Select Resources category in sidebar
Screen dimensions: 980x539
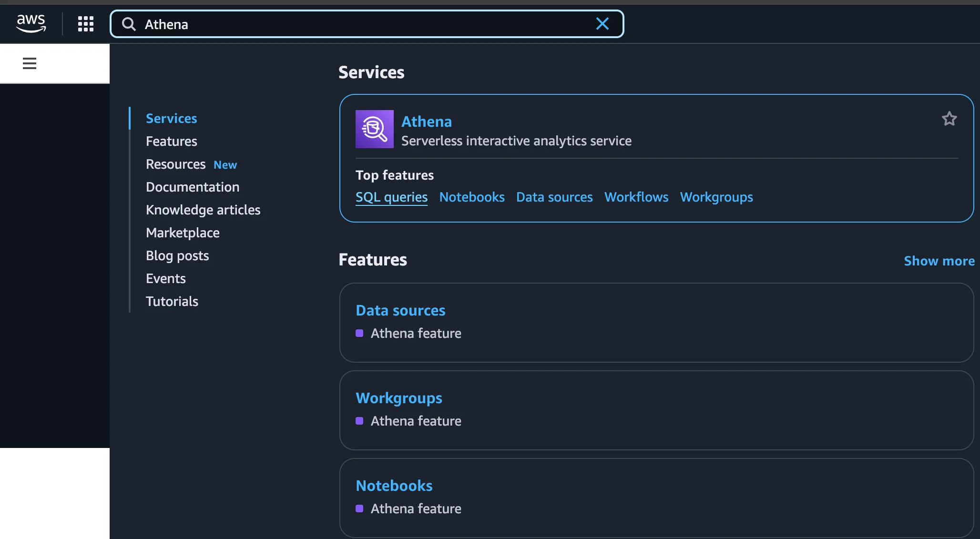(x=175, y=164)
